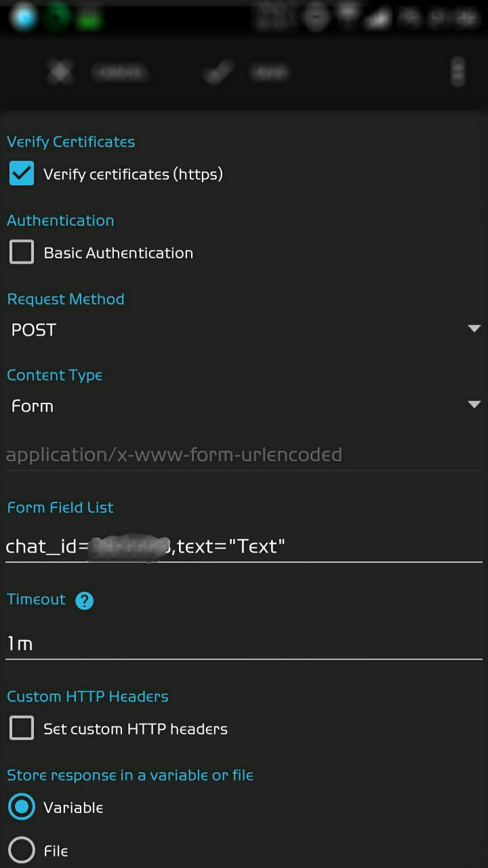Tap the Timeout help question mark icon
Screen dimensions: 488x868
(84, 601)
